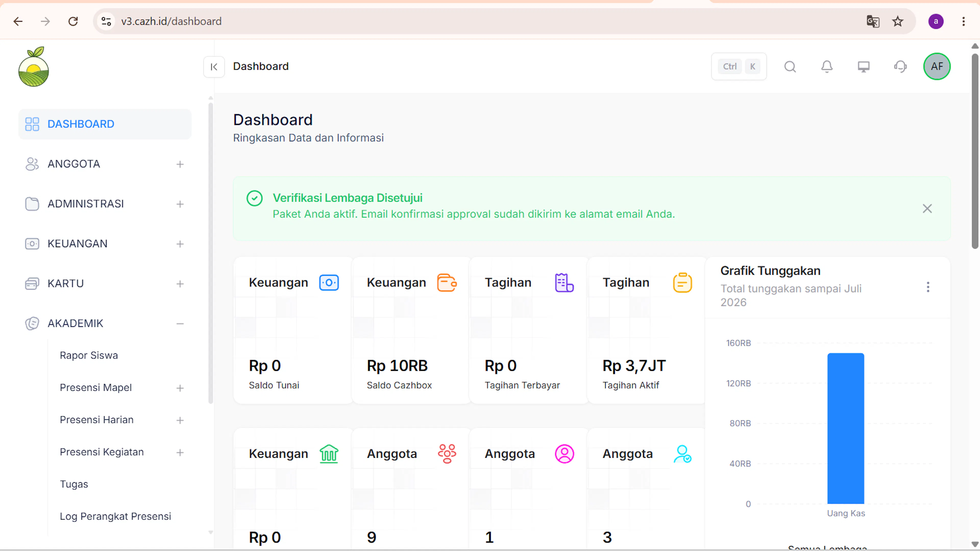Click Verifikasi Lembaga Disetujui heading
The width and height of the screenshot is (980, 551).
(x=347, y=198)
